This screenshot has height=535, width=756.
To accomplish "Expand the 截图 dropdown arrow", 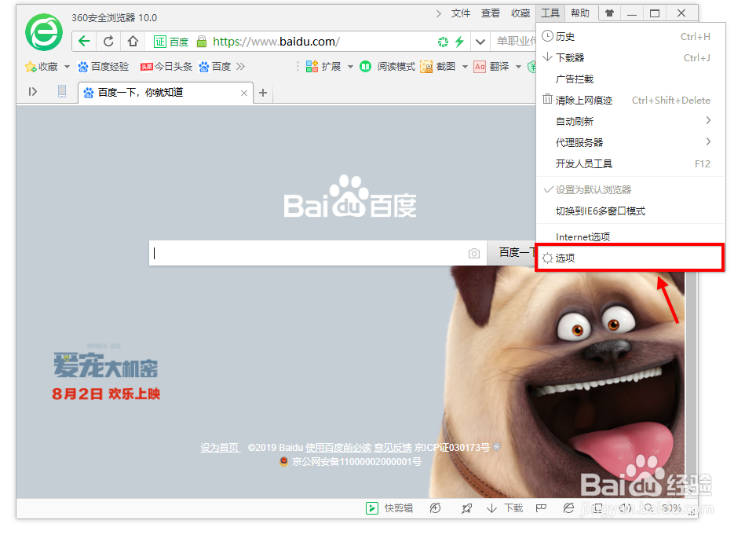I will pyautogui.click(x=465, y=67).
